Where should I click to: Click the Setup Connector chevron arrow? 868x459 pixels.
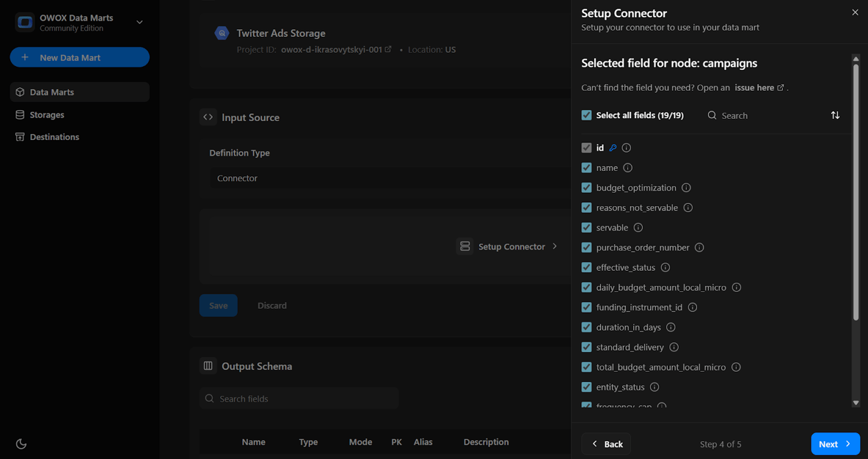click(x=554, y=246)
